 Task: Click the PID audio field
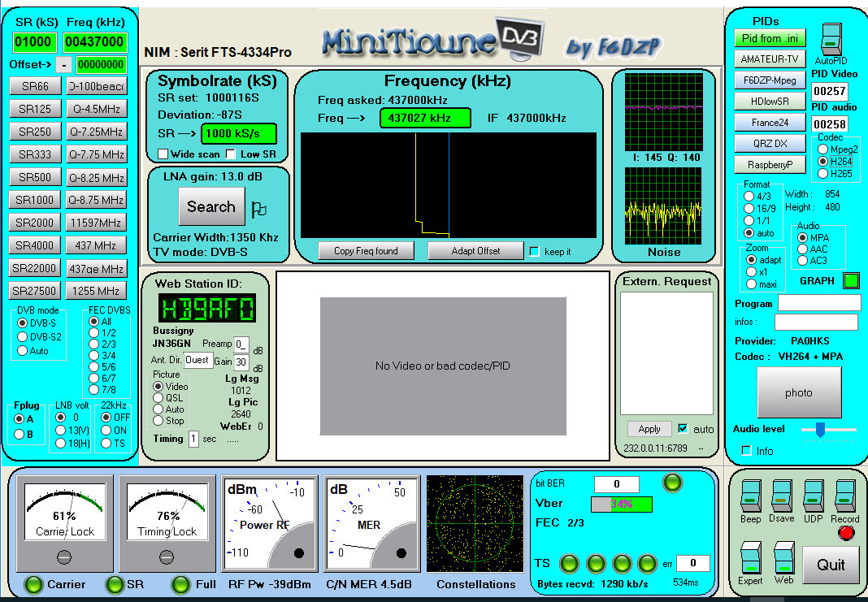(x=829, y=123)
